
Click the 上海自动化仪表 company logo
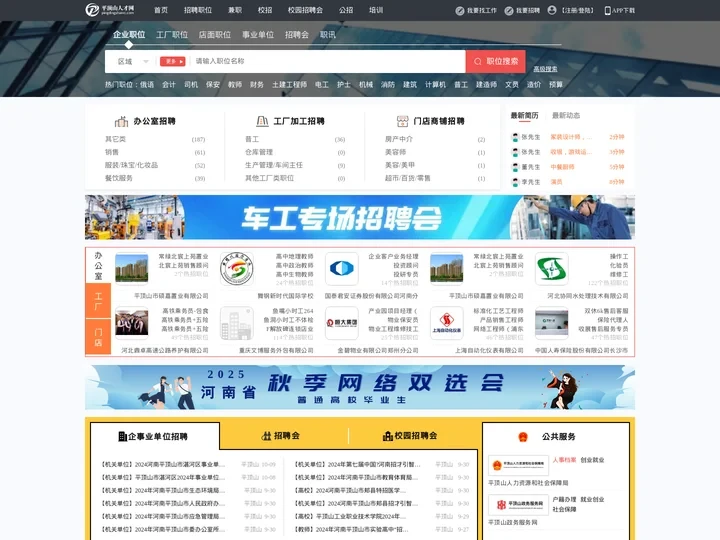446,323
